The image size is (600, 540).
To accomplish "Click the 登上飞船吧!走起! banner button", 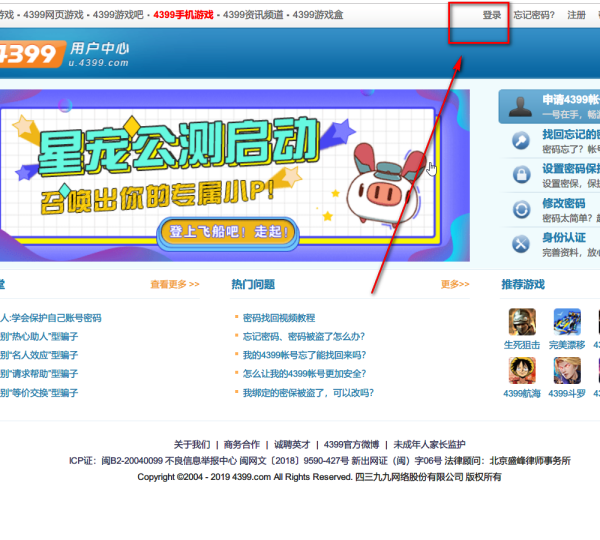I will (228, 232).
